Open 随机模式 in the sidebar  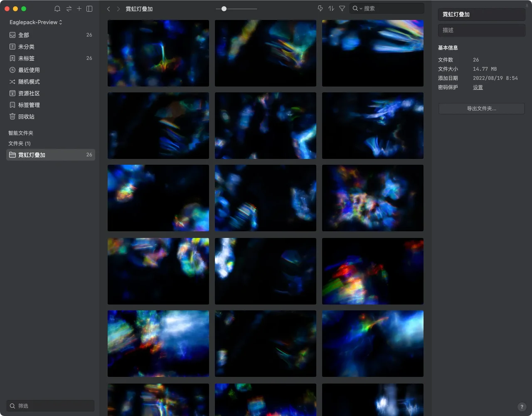point(51,82)
